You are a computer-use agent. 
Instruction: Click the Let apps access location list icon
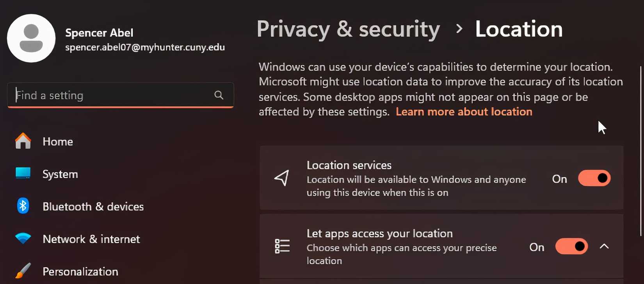point(282,246)
